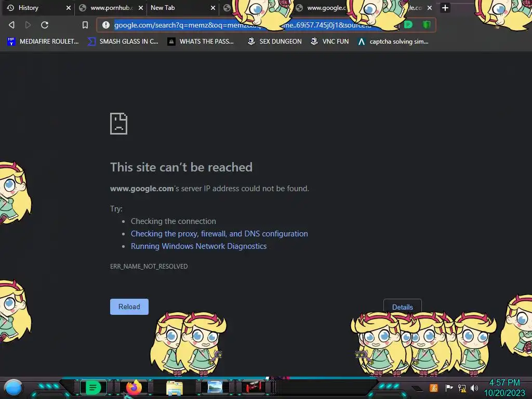Open the captcha solving sim... bookmark

point(394,42)
